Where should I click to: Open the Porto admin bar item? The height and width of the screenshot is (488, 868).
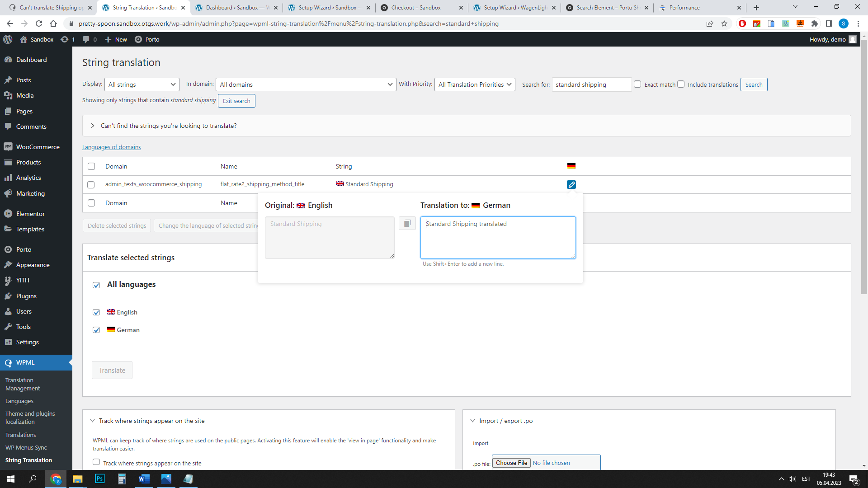click(x=147, y=39)
